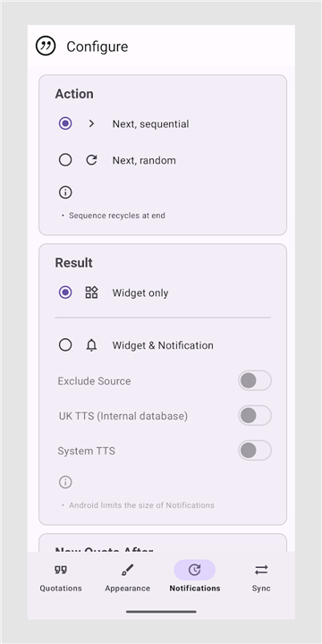This screenshot has height=644, width=322.
Task: Choose the Widget & Notification radio button
Action: pos(65,345)
